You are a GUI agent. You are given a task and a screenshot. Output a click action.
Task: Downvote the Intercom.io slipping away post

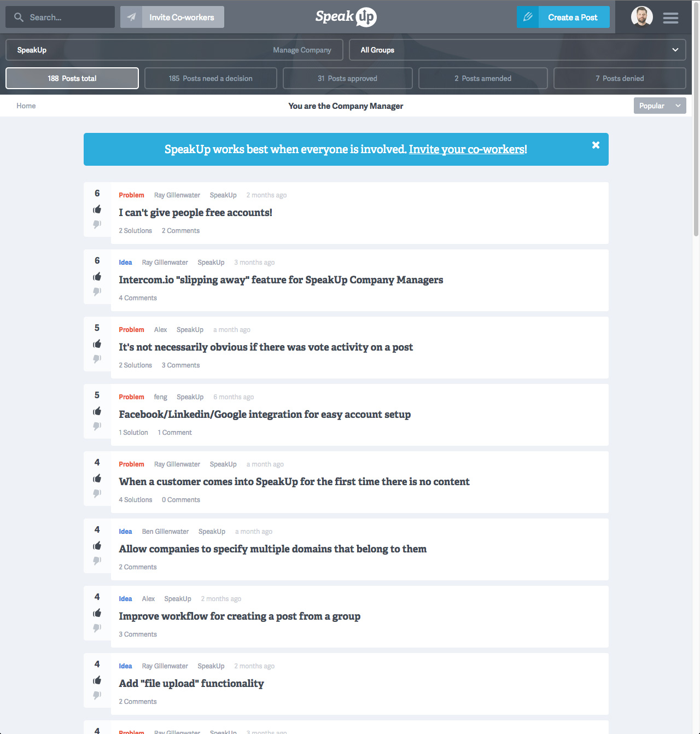[97, 292]
